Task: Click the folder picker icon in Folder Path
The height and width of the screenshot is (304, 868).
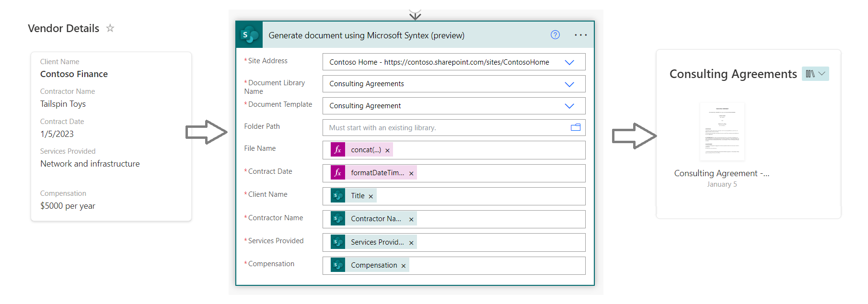Action: 576,127
